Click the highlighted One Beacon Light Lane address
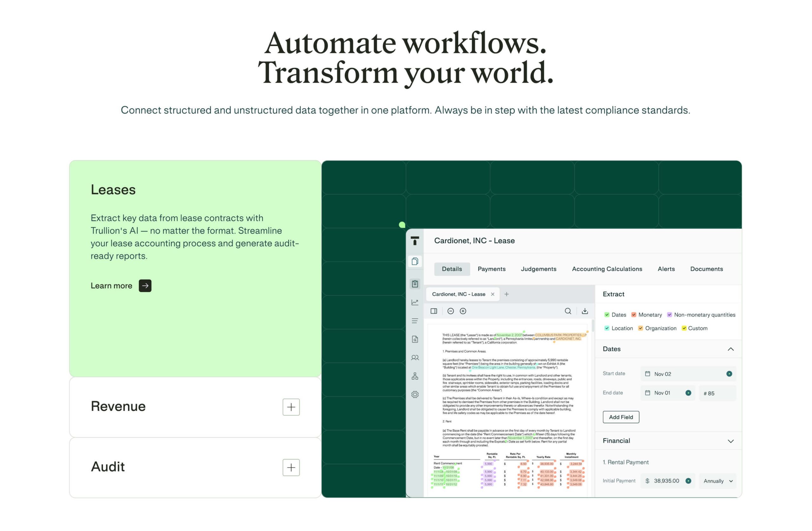 coord(503,368)
